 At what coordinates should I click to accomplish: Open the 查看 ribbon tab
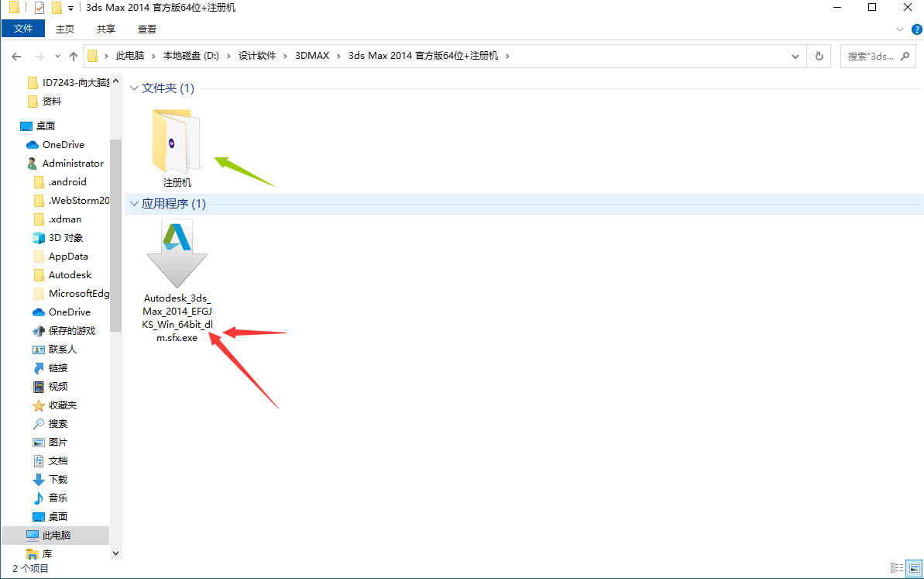[146, 29]
